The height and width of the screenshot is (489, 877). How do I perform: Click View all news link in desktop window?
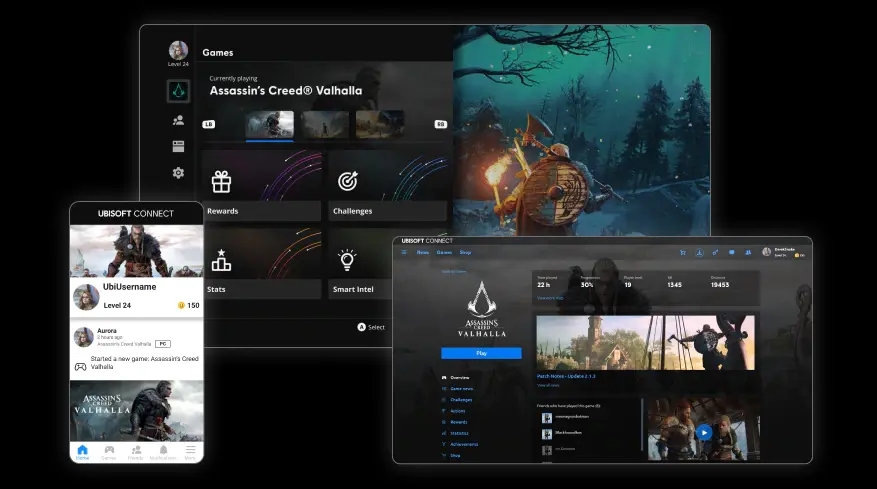coord(548,385)
